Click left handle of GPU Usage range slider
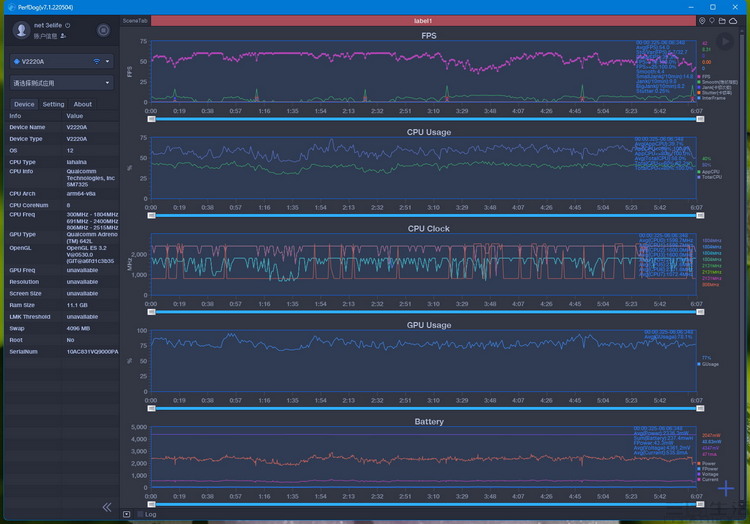This screenshot has width=750, height=524. [151, 409]
